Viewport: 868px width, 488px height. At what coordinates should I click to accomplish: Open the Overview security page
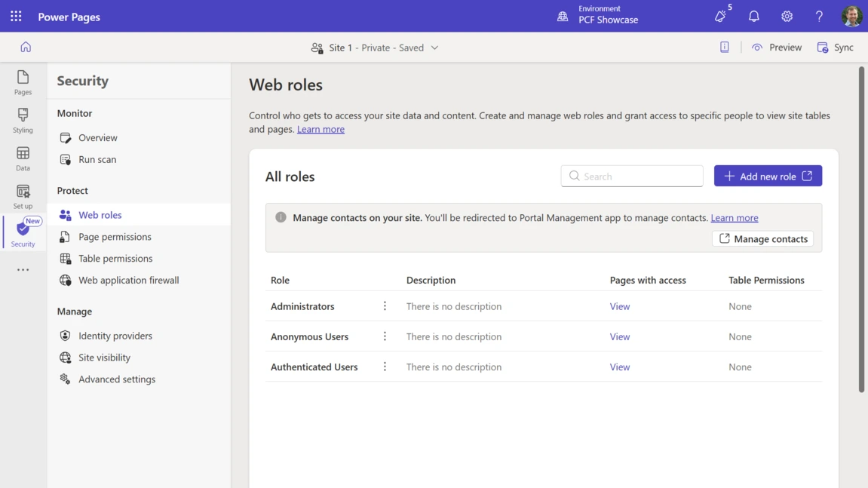click(x=139, y=137)
